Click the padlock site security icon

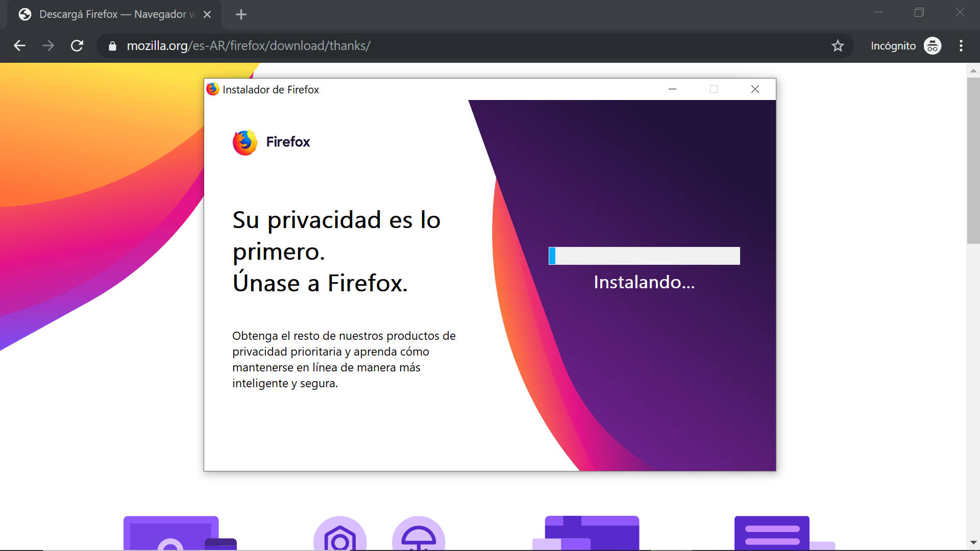click(112, 46)
